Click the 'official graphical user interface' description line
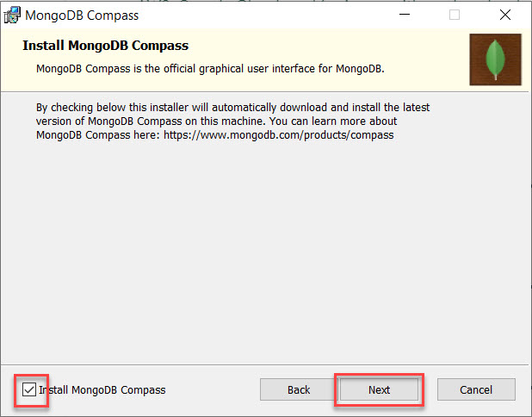532x417 pixels. coord(210,69)
